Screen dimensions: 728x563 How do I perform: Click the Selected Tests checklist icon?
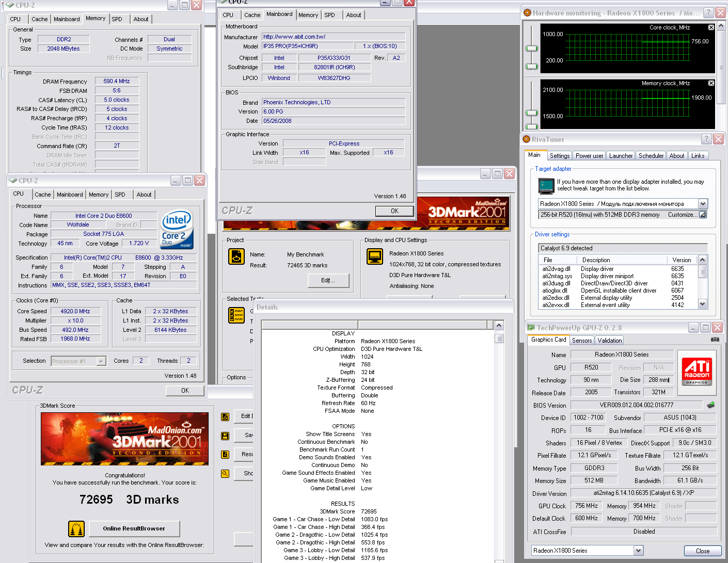(236, 315)
